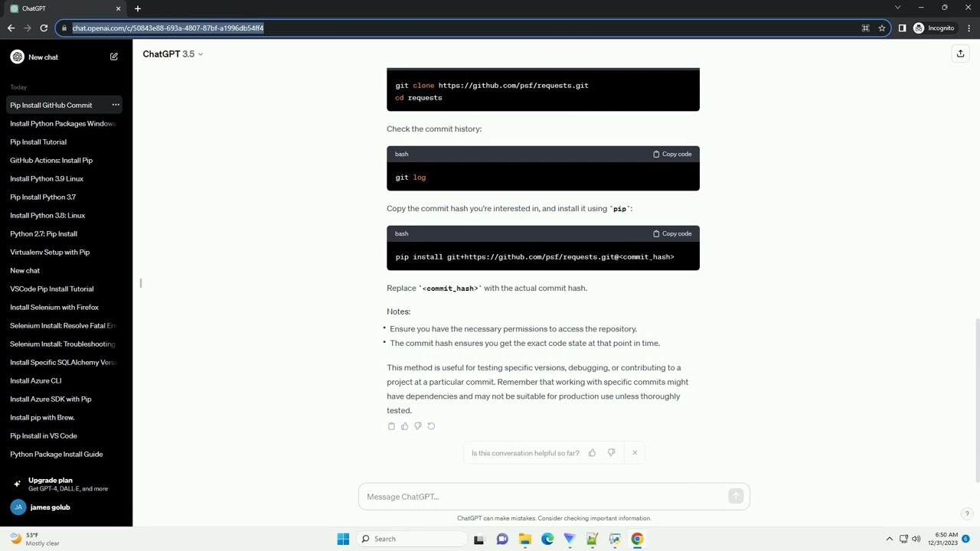Open the ChatGPT 3.5 model dropdown
The image size is (980, 551).
(173, 54)
